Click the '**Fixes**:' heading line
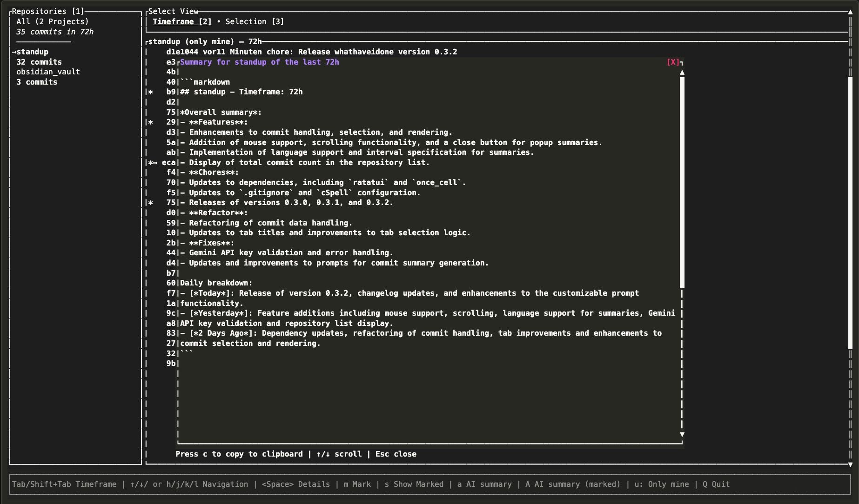The height and width of the screenshot is (504, 859). coord(207,243)
